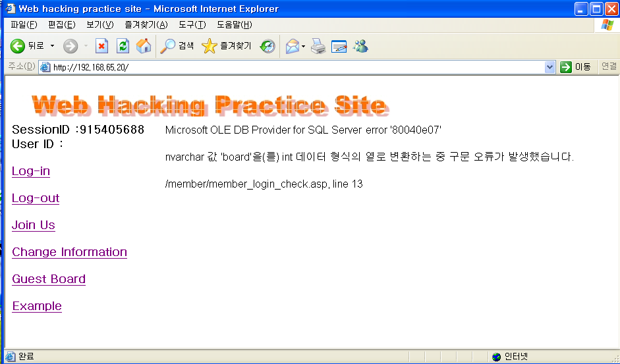620x364 pixels.
Task: Open the Guest Board link
Action: pyautogui.click(x=49, y=279)
